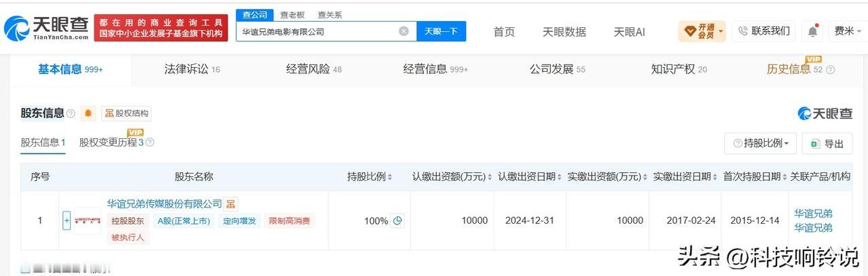Click the 导出 export button
The height and width of the screenshot is (276, 868).
(x=827, y=143)
